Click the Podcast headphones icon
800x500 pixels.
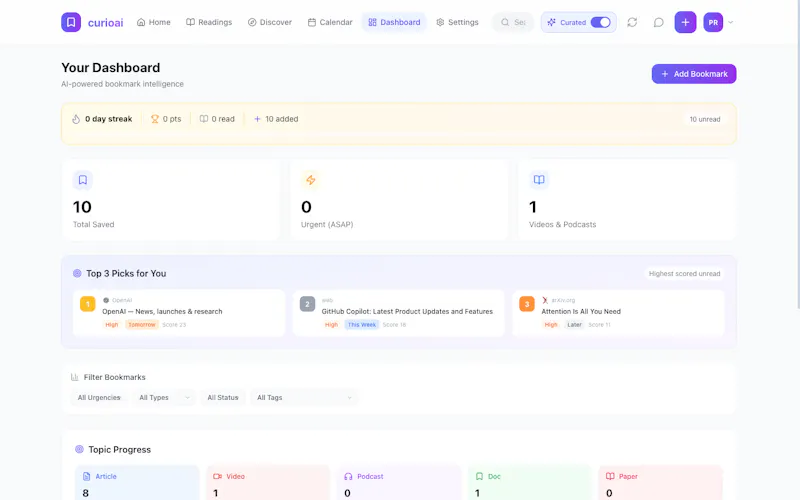point(348,477)
